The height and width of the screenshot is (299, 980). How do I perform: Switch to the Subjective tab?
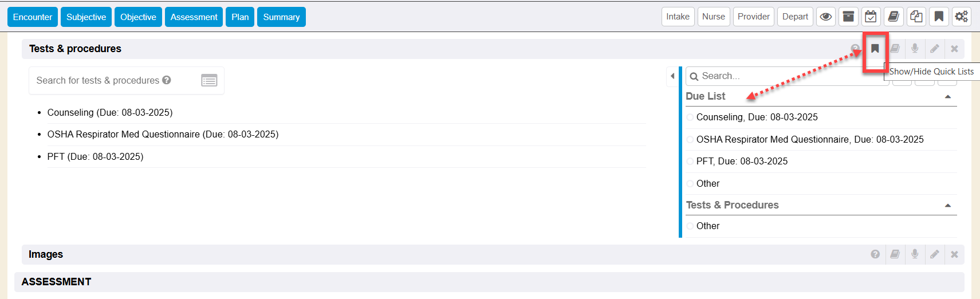(86, 17)
